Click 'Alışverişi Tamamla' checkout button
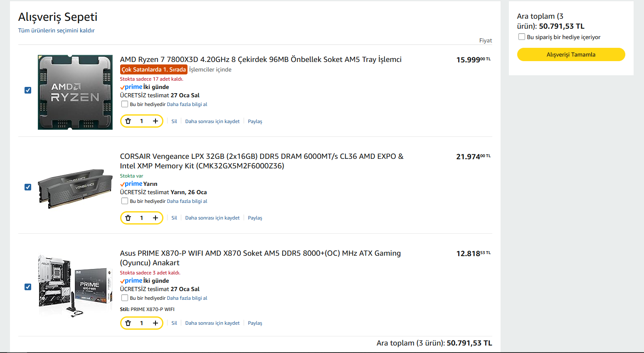The width and height of the screenshot is (644, 353). tap(571, 54)
